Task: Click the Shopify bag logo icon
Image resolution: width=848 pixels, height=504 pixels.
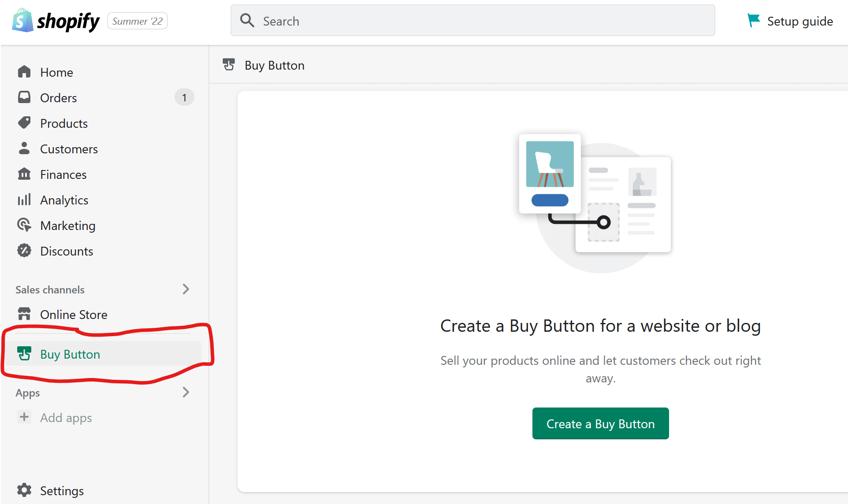Action: [x=22, y=21]
